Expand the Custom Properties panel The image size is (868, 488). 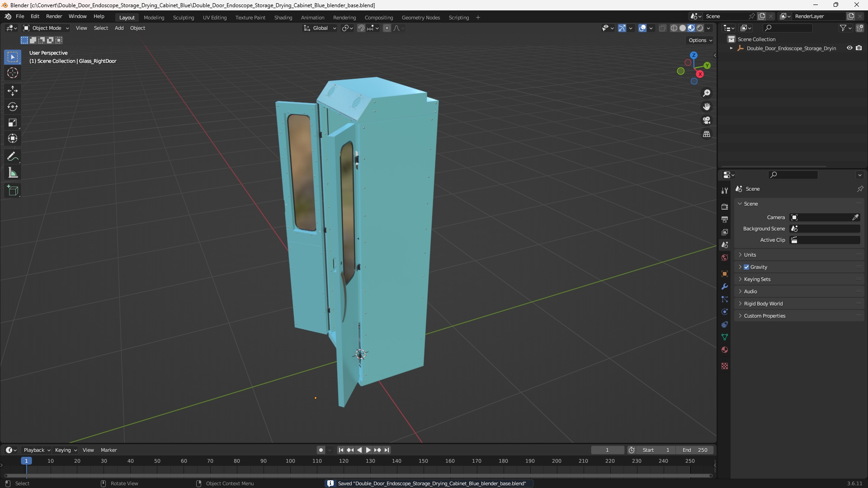pos(799,316)
